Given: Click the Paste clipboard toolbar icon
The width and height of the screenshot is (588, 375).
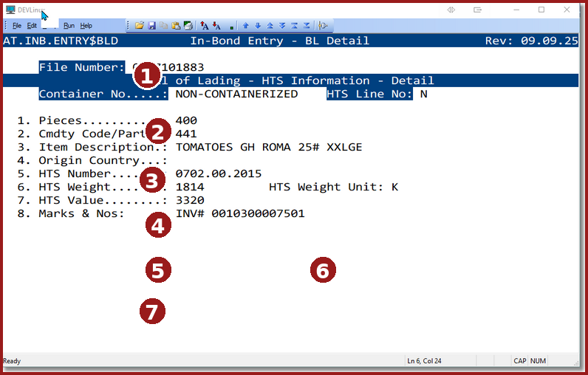Looking at the screenshot, I should click(176, 26).
